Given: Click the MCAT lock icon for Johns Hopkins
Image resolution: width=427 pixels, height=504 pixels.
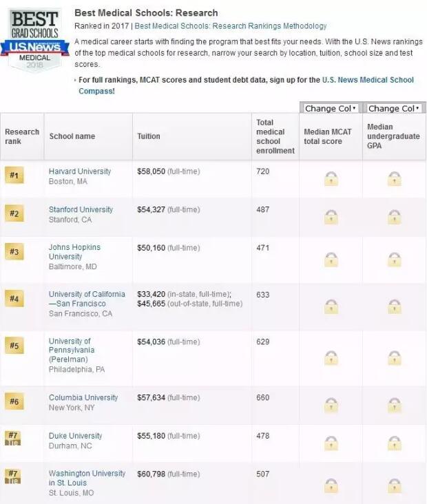Looking at the screenshot, I should (331, 260).
